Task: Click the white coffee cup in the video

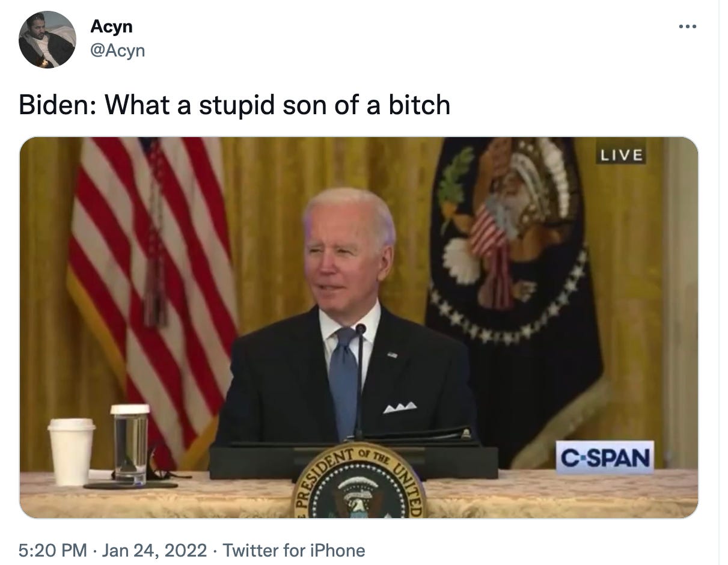Action: tap(71, 451)
